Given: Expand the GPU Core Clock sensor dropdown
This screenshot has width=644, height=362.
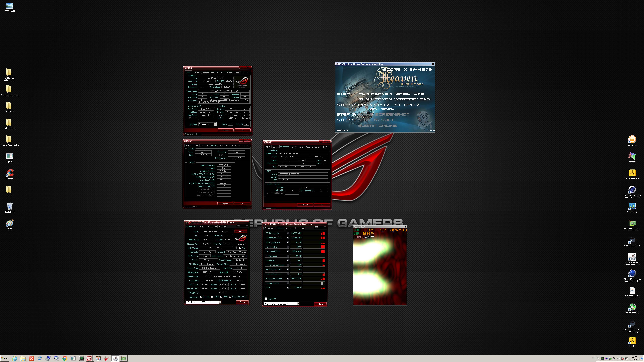Looking at the screenshot, I should point(288,233).
